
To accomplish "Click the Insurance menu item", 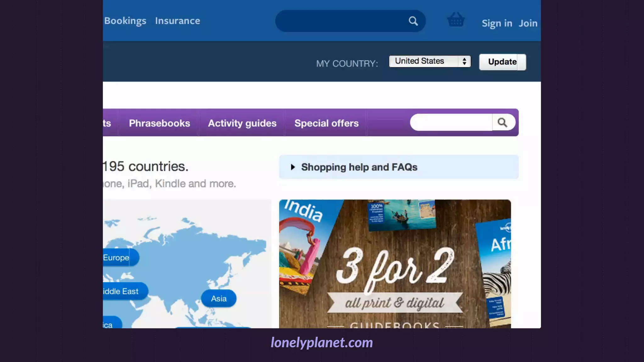I will (x=178, y=21).
